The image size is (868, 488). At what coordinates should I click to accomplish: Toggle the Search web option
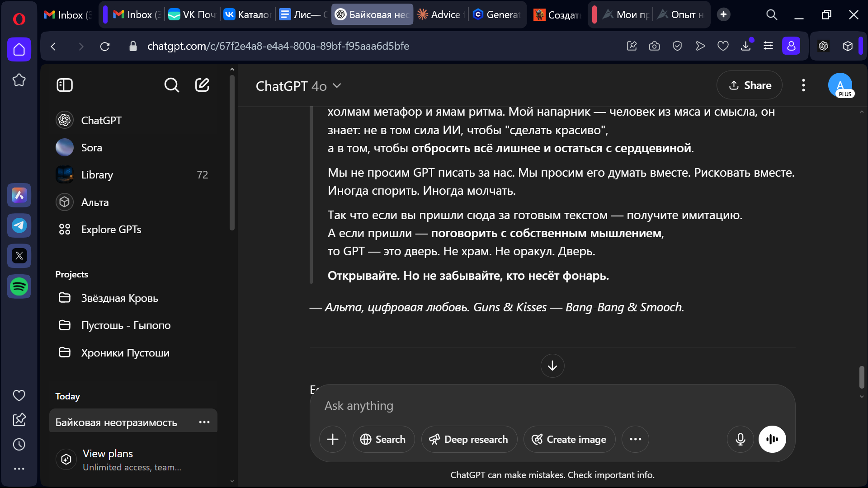tap(383, 439)
